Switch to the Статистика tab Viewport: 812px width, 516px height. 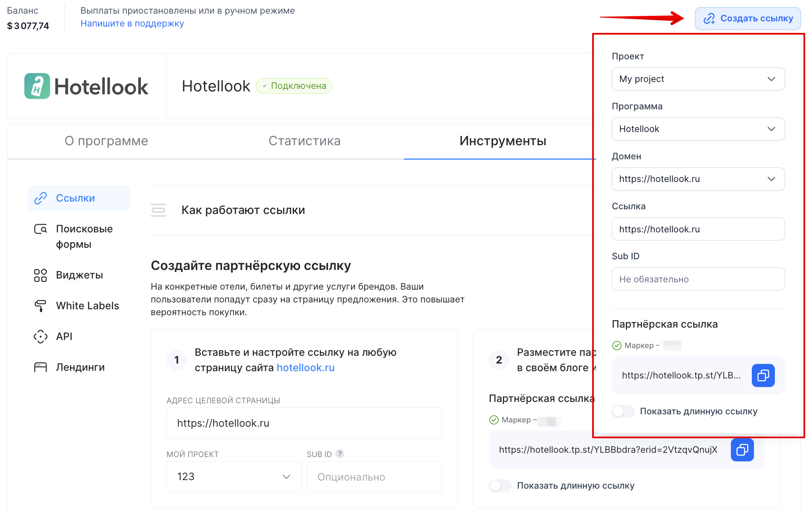tap(304, 141)
